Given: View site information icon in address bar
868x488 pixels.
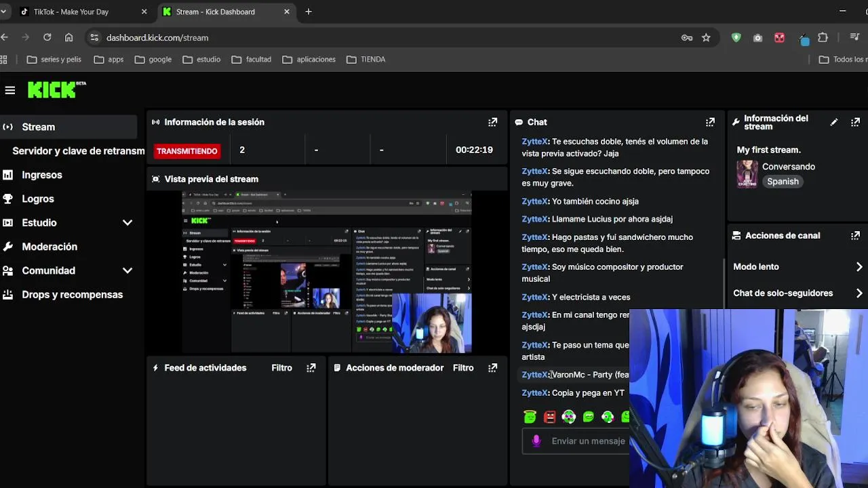Looking at the screenshot, I should click(x=94, y=37).
